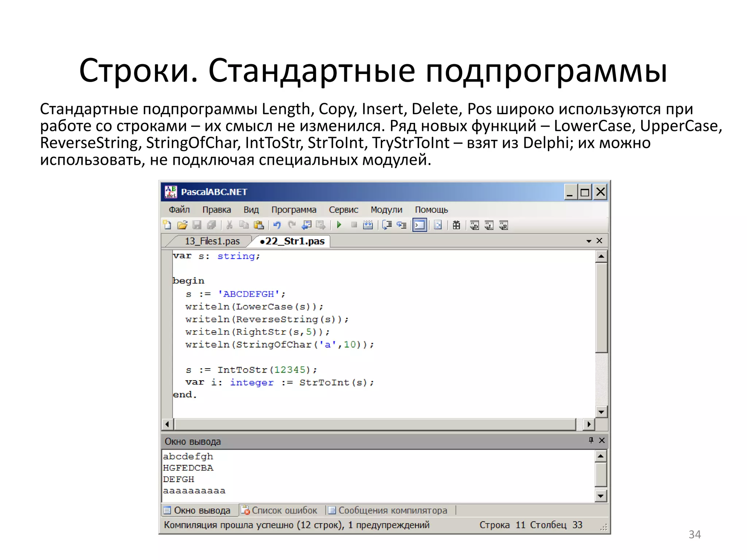Run the program with green Play icon
Image resolution: width=747 pixels, height=560 pixels.
pyautogui.click(x=339, y=225)
